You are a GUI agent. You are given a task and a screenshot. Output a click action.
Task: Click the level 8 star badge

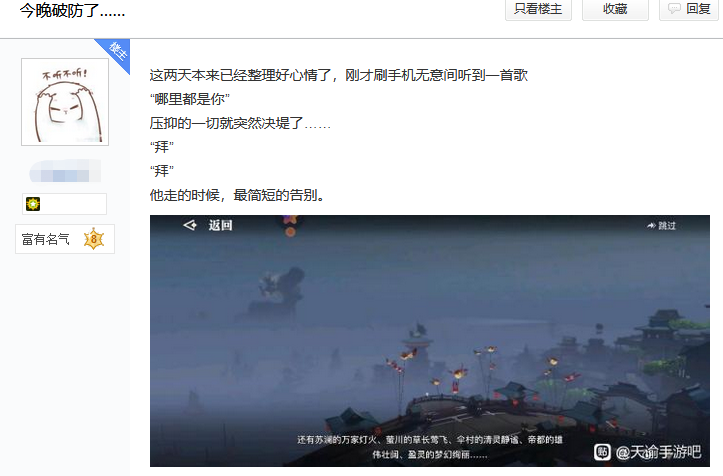94,239
